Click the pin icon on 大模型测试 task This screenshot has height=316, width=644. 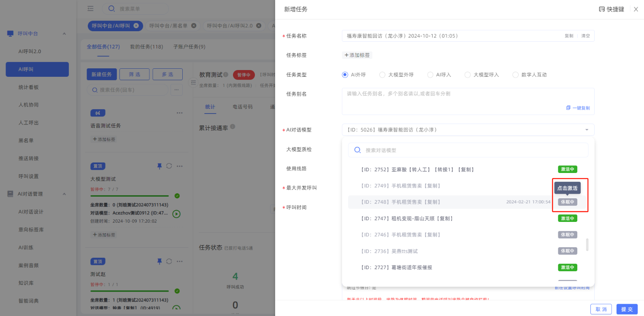pos(159,166)
